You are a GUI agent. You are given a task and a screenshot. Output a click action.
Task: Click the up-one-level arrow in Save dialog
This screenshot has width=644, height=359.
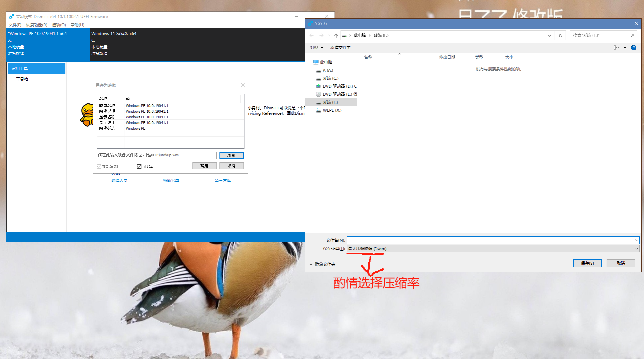point(336,35)
